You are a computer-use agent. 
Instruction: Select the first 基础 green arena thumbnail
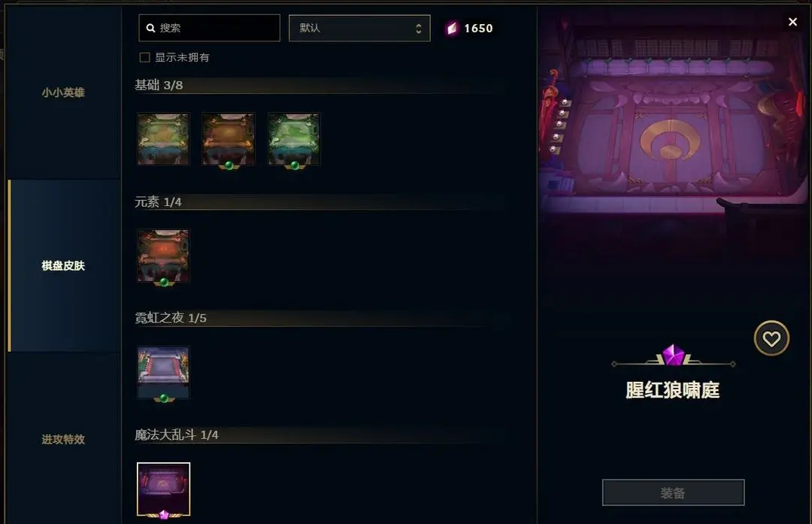tap(163, 139)
